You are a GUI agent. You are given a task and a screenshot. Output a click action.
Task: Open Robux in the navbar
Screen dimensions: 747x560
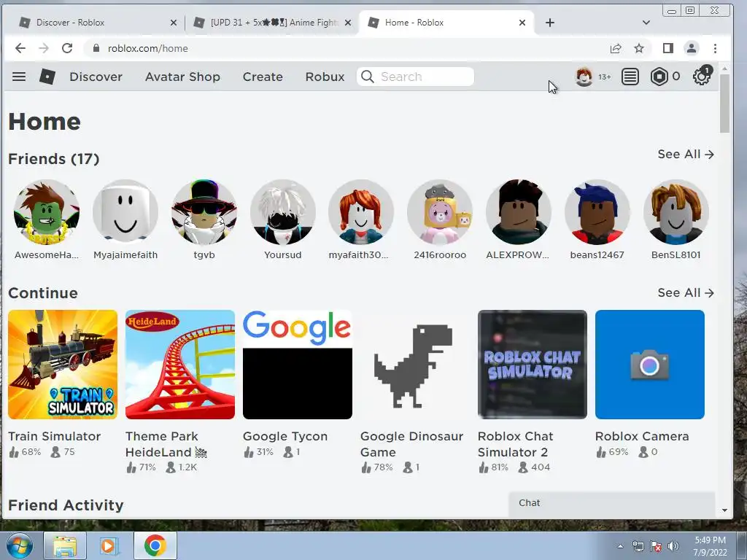pyautogui.click(x=325, y=77)
